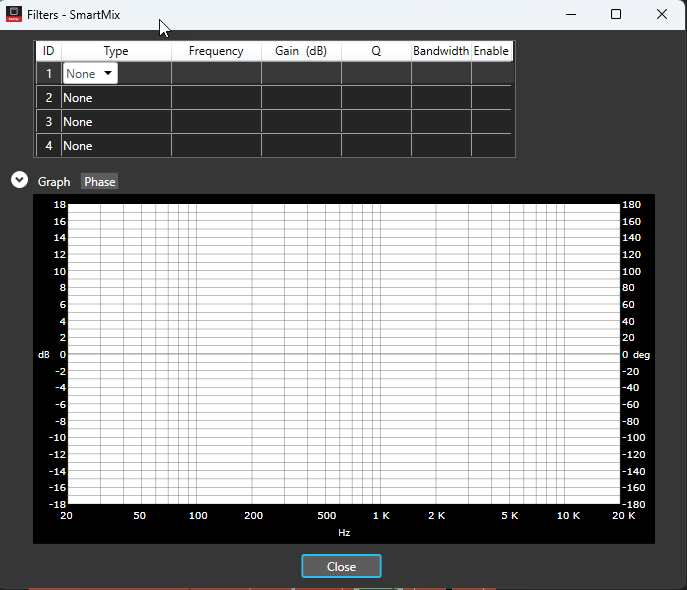The image size is (687, 590).
Task: Click the Bandwidth column header
Action: [x=441, y=51]
